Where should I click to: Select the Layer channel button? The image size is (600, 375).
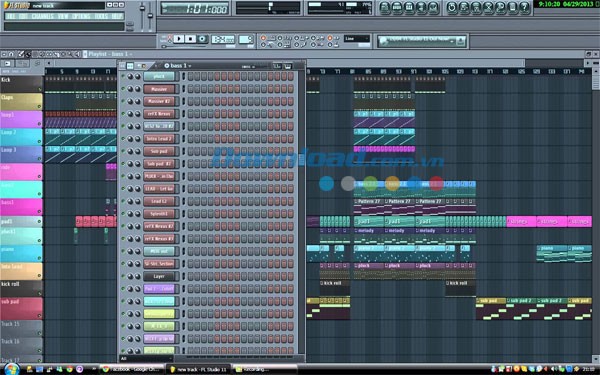point(159,276)
